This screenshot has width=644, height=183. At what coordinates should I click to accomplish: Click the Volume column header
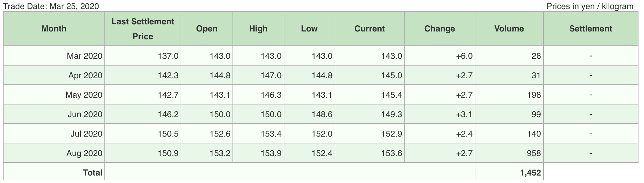click(509, 29)
